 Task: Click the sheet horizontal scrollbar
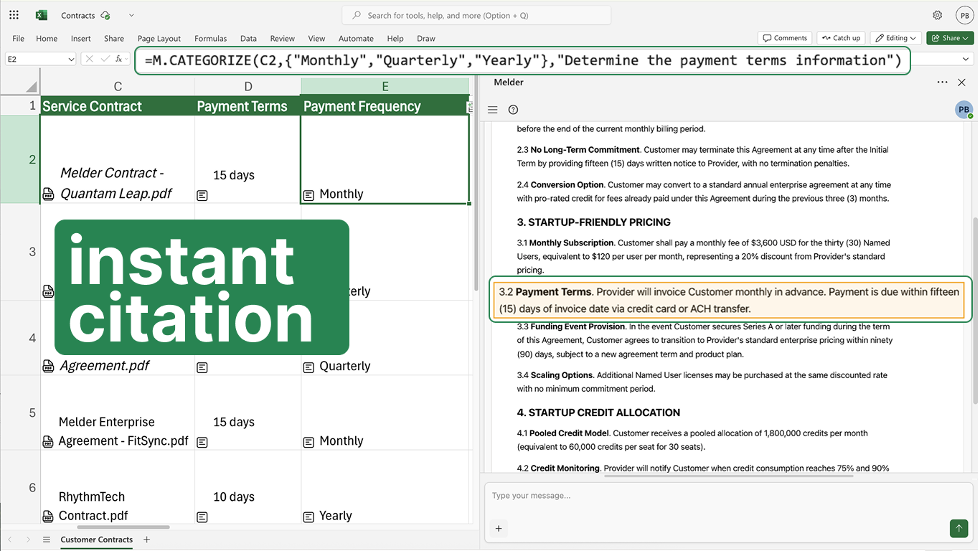pos(122,527)
